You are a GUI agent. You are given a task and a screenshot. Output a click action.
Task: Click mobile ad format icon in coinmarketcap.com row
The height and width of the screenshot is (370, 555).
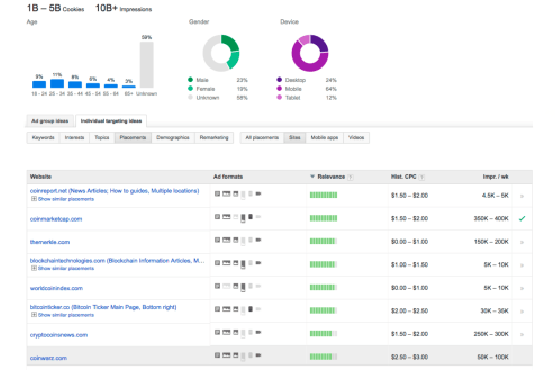click(243, 218)
